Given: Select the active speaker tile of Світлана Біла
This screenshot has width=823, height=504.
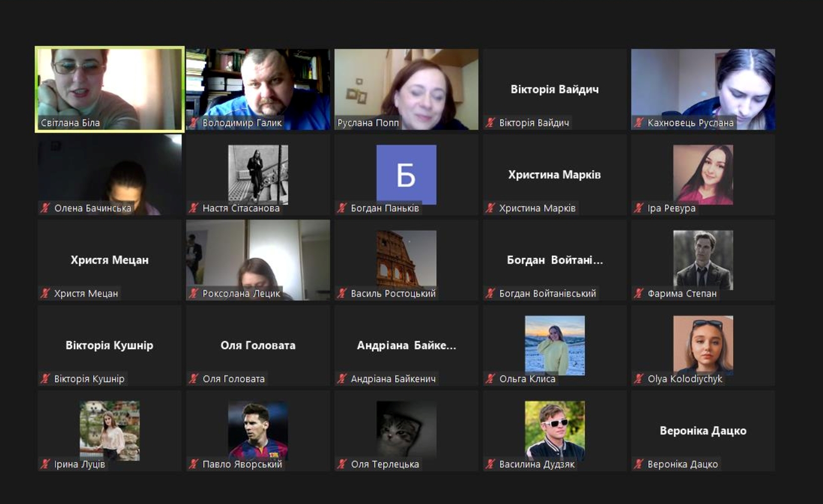Looking at the screenshot, I should coord(109,88).
